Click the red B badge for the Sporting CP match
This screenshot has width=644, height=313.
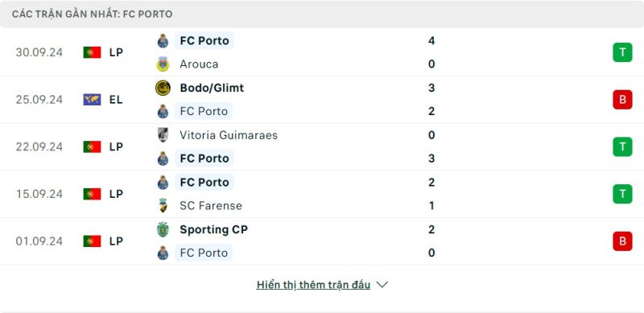pyautogui.click(x=622, y=241)
